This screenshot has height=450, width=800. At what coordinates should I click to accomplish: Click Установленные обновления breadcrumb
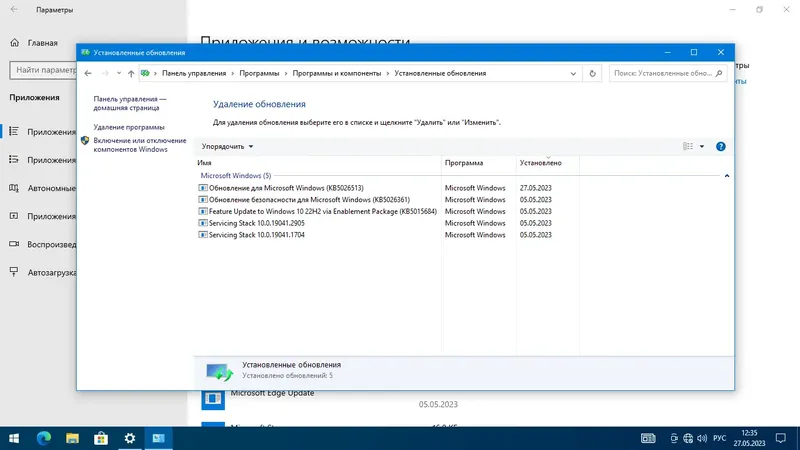point(440,73)
